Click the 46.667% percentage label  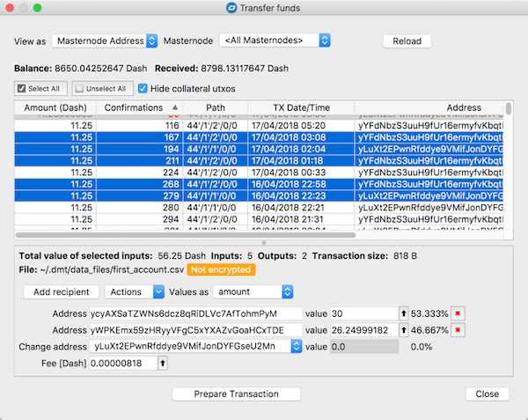coord(429,330)
